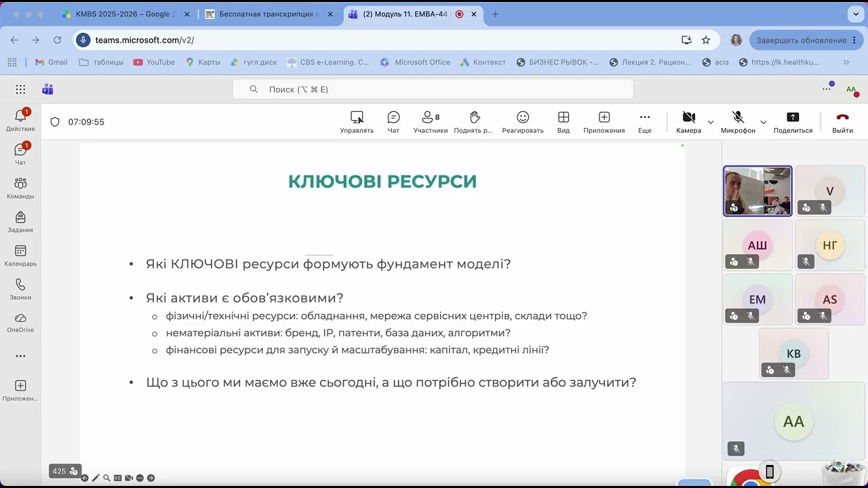Show more bookmarks chevron
Viewport: 868px width, 488px height.
tap(846, 62)
